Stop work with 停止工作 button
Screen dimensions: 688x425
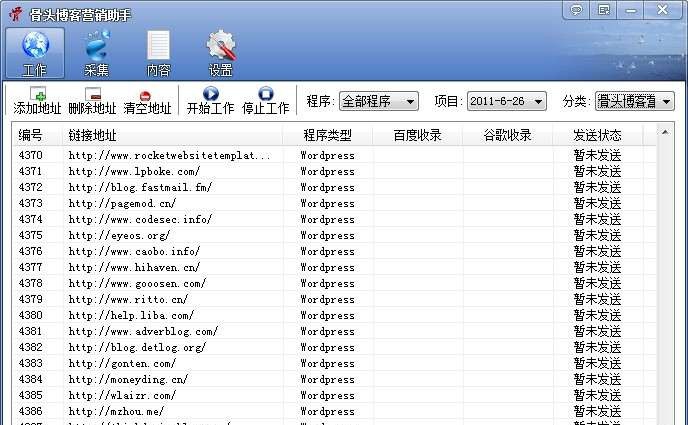(265, 100)
